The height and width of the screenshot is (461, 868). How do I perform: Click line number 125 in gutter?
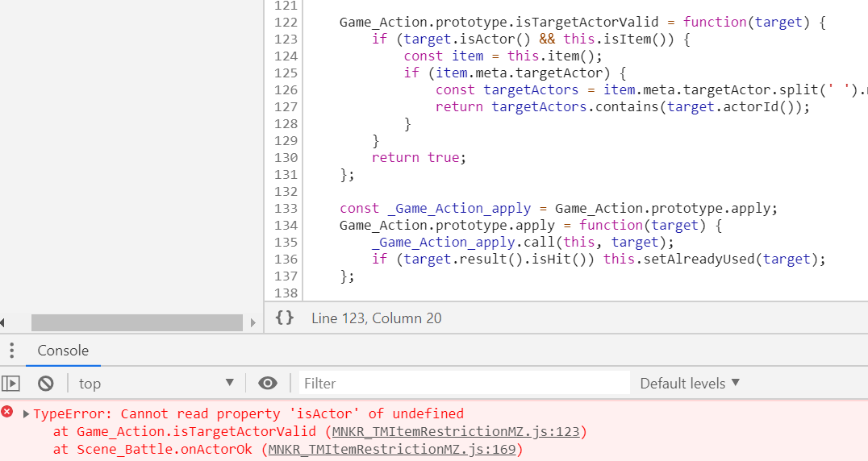point(286,73)
